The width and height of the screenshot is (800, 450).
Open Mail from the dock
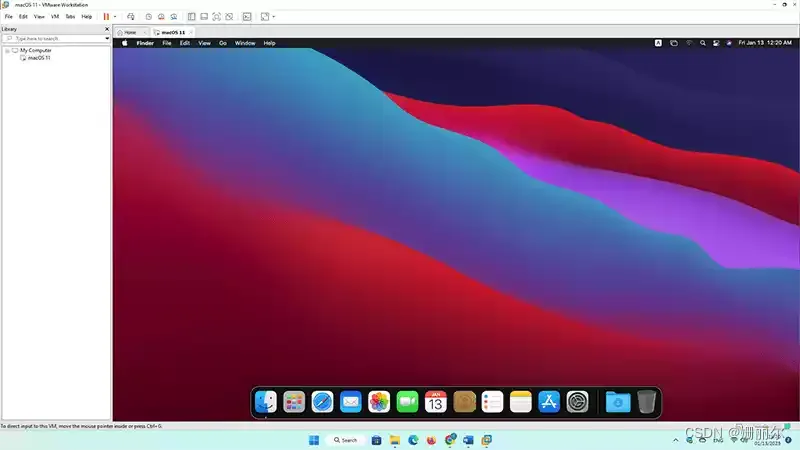351,402
